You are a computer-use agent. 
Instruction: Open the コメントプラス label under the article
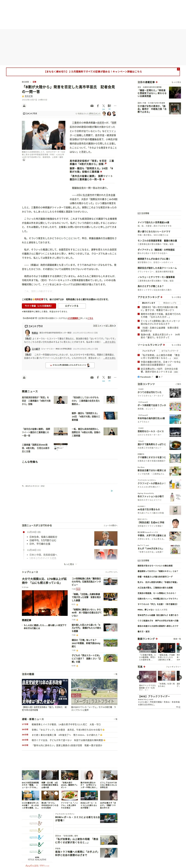pos(33,326)
